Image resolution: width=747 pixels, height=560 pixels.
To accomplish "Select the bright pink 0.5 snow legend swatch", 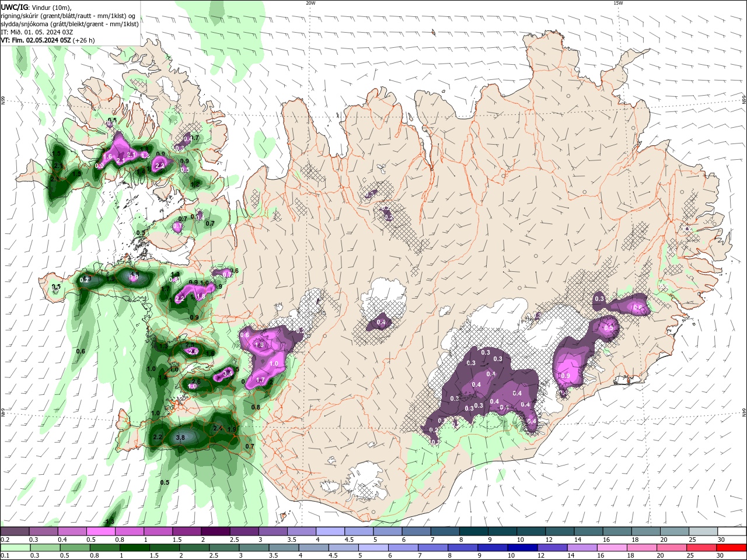I will point(100,531).
